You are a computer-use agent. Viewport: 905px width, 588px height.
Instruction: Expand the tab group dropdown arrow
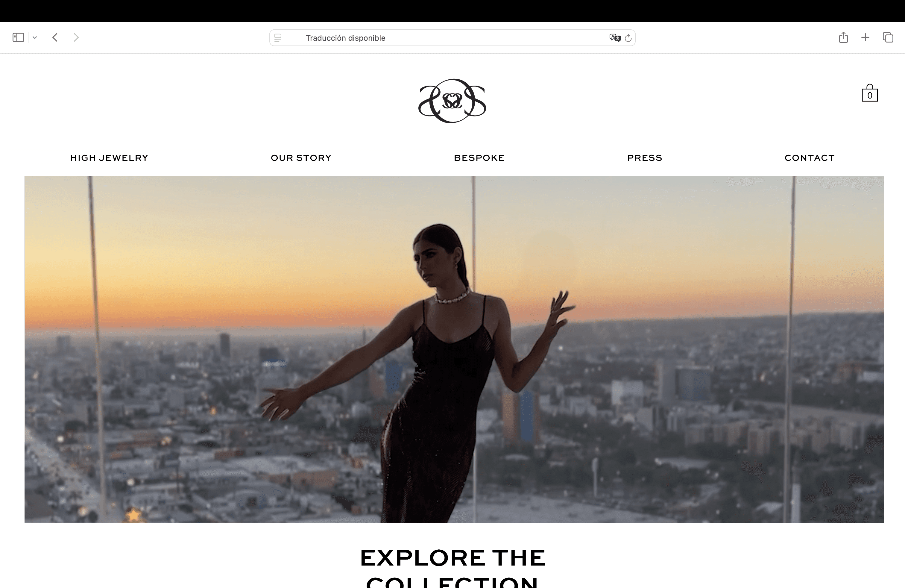click(x=35, y=37)
